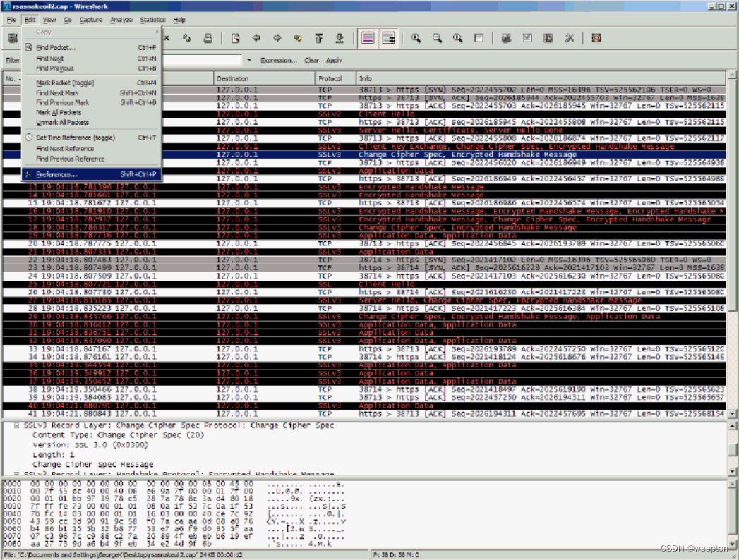Select Find Next Mark menu entry

point(92,93)
